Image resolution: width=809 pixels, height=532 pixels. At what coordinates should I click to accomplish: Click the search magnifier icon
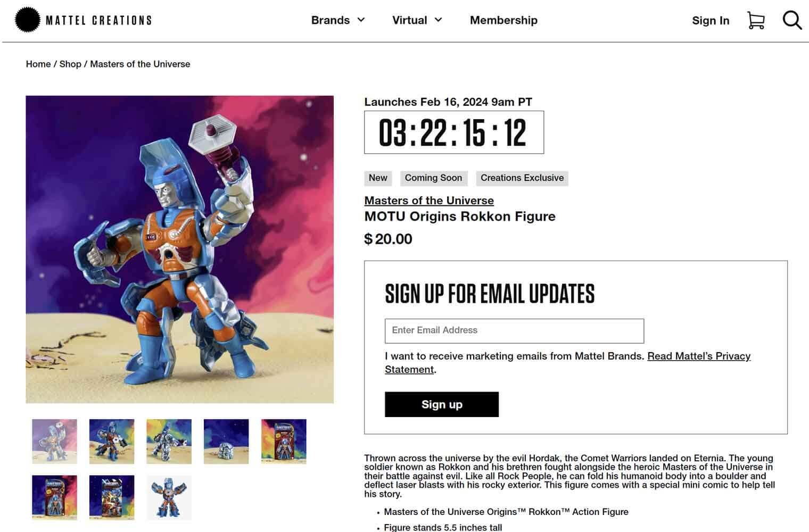point(792,20)
